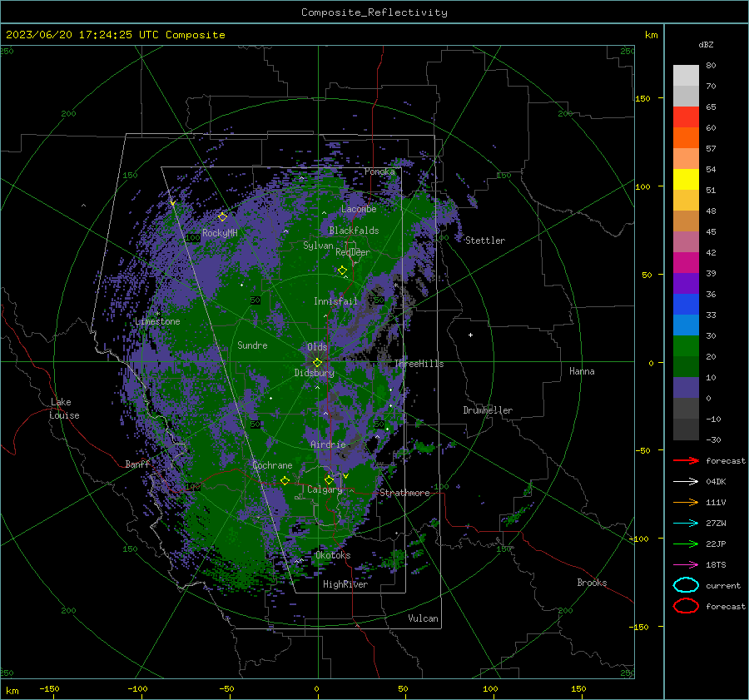This screenshot has height=700, width=749.
Task: Click the -150 km tick on bottom axis
Action: (49, 688)
